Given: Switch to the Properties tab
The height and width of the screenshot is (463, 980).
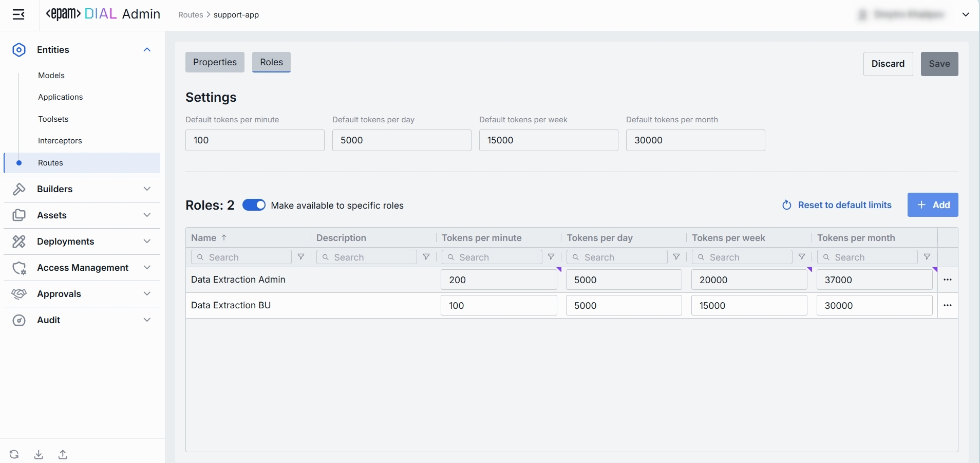Looking at the screenshot, I should click(215, 62).
